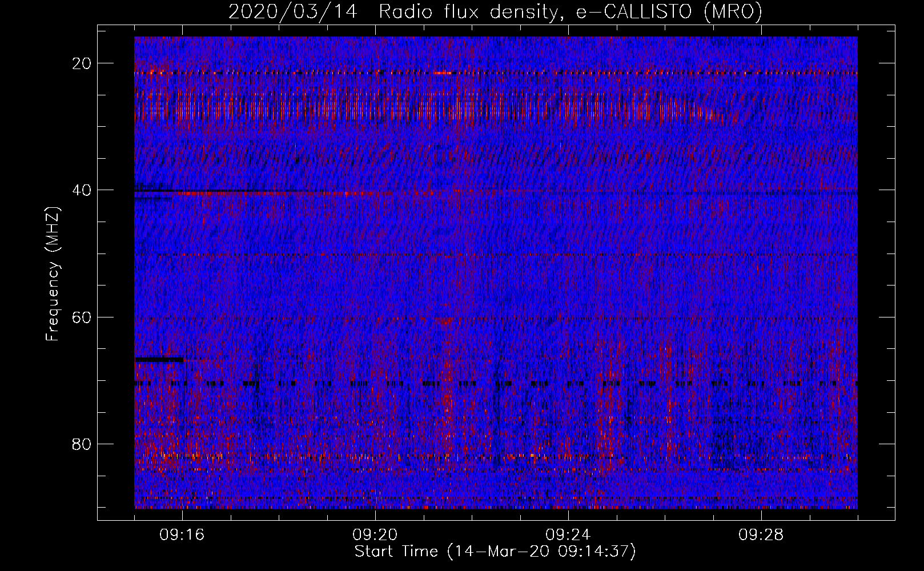
Task: Click the plot title "2020/03/14 Radio flux density, e-CALLISTO (MRO)"
Action: [495, 12]
